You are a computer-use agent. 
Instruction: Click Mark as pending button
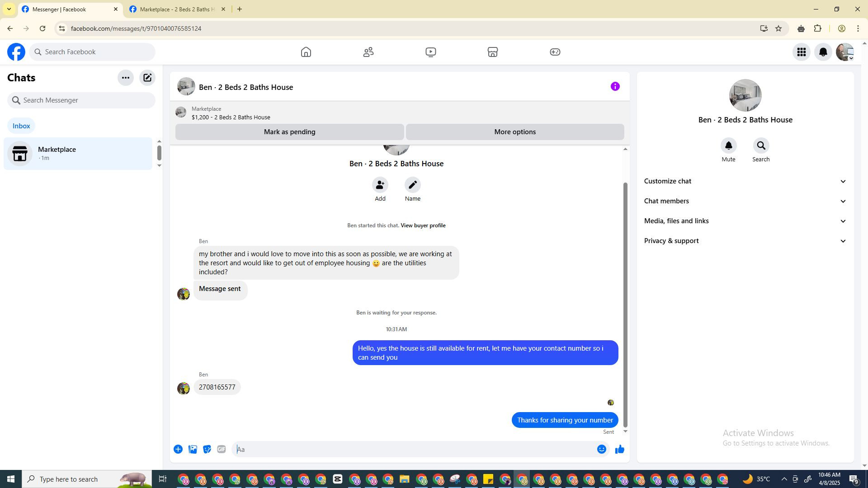coord(289,132)
